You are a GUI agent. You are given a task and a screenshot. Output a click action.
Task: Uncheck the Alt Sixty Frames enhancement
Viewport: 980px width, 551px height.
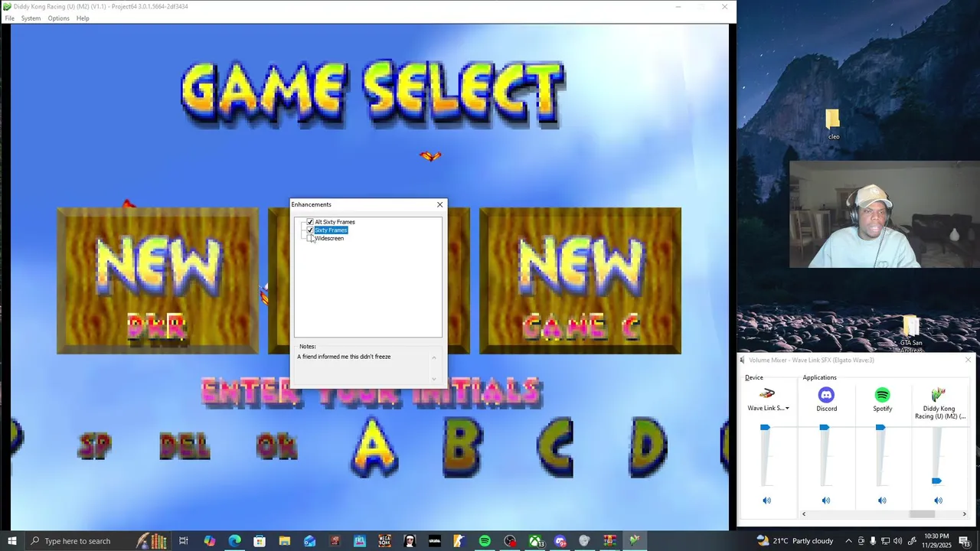(310, 222)
